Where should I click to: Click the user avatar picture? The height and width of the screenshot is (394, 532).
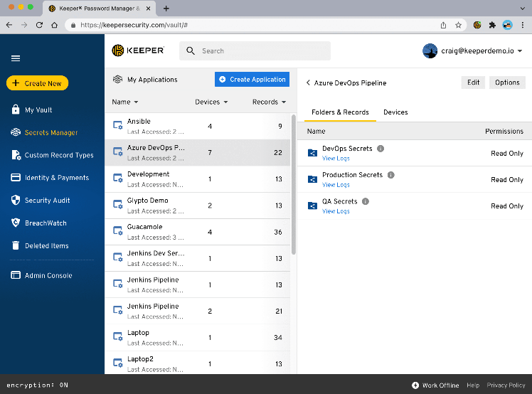(x=430, y=51)
